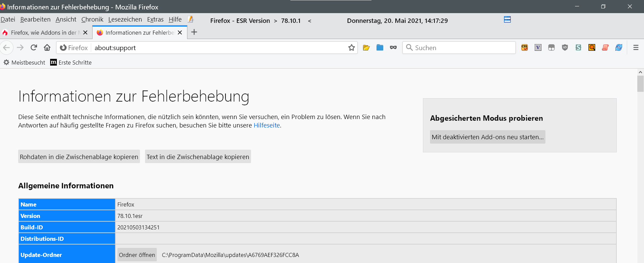This screenshot has width=644, height=263.
Task: Bookmark this page with the star icon
Action: (x=352, y=48)
